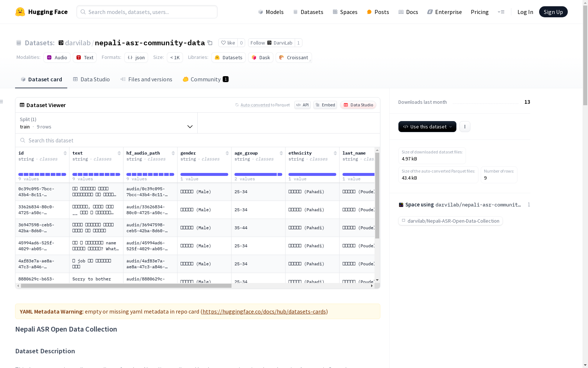
Task: Focus the main search models field
Action: [x=147, y=12]
